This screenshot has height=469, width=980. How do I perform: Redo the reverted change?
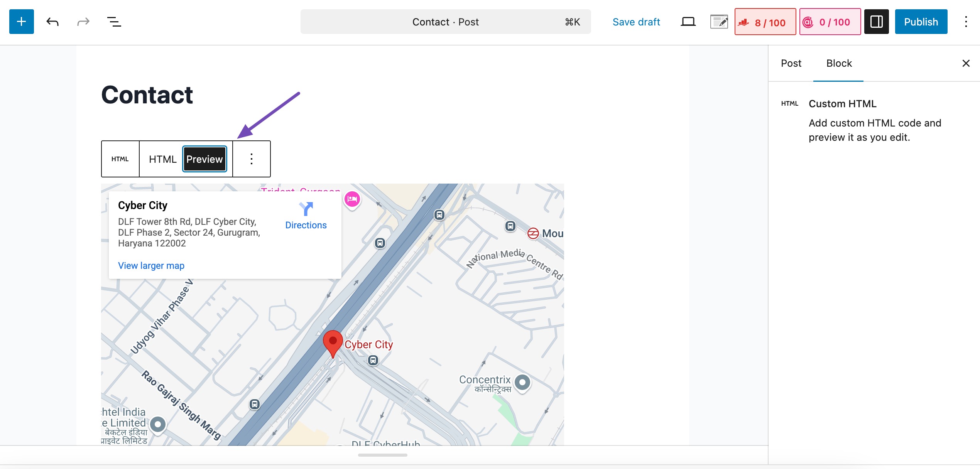83,22
